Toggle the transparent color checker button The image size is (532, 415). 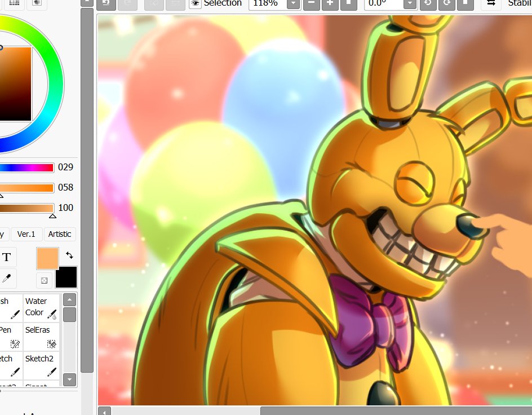[44, 281]
